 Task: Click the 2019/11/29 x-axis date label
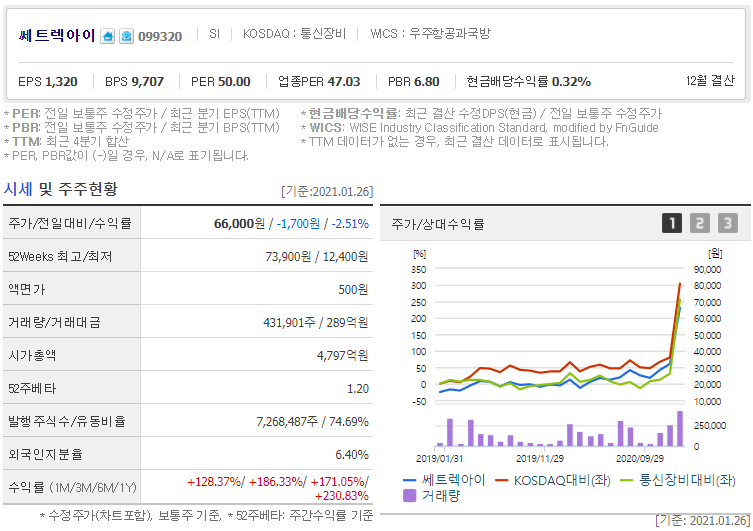tap(540, 459)
